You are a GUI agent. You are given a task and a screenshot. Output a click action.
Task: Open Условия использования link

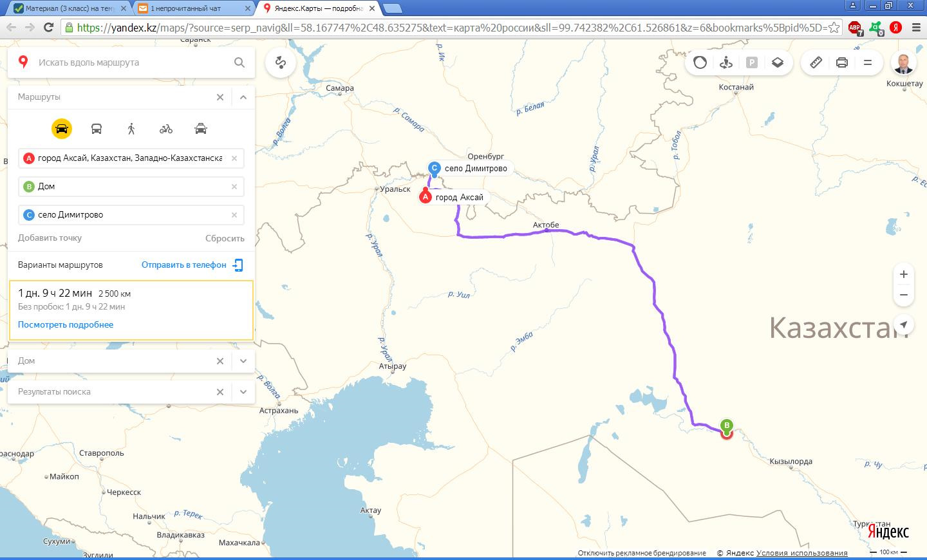(x=802, y=553)
